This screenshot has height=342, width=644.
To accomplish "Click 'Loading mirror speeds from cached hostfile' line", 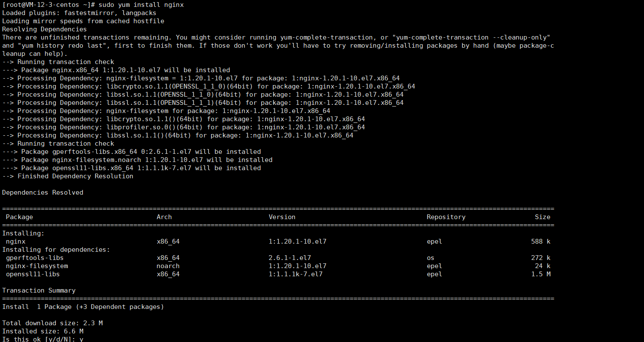I will 83,21.
